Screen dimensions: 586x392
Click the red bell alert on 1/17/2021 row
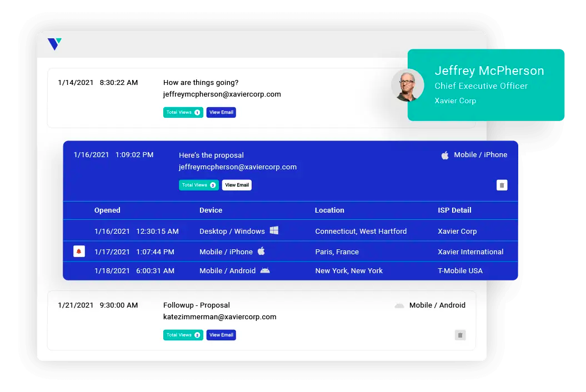pyautogui.click(x=79, y=252)
